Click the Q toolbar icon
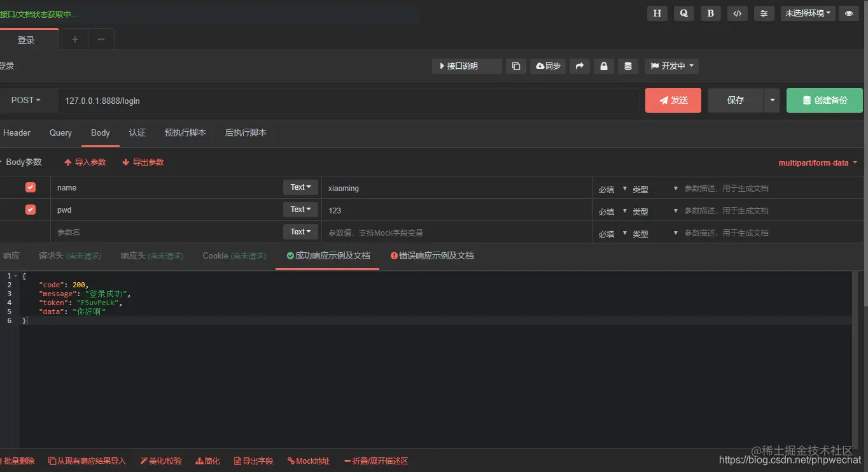Image resolution: width=868 pixels, height=472 pixels. [684, 13]
